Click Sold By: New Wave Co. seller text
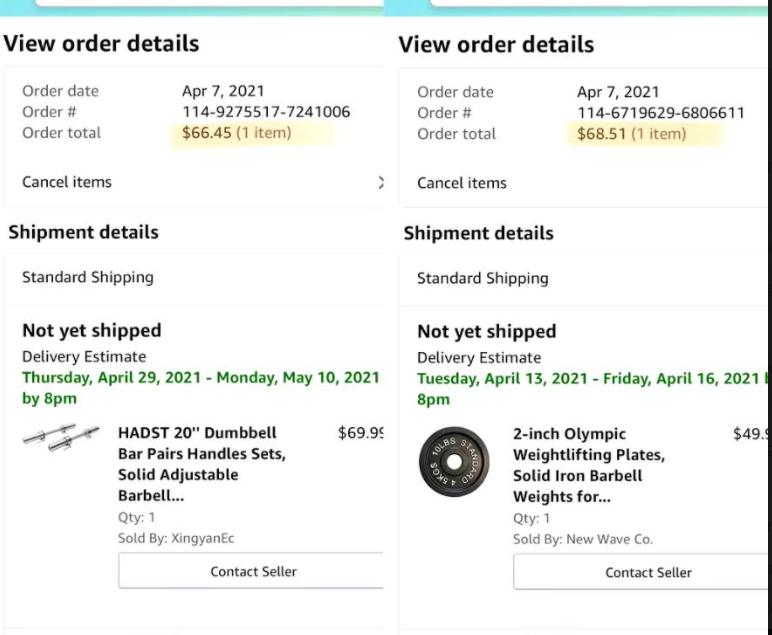Viewport: 772px width, 635px height. [x=583, y=539]
